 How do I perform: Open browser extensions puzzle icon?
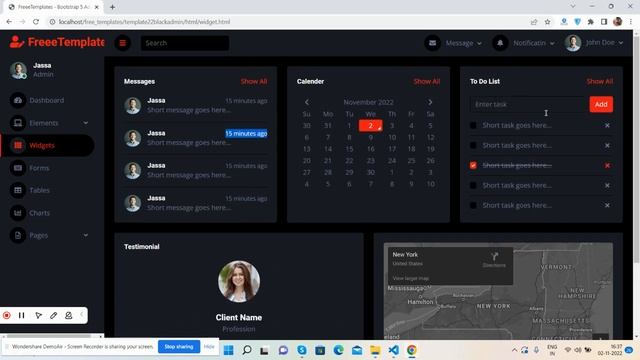591,22
